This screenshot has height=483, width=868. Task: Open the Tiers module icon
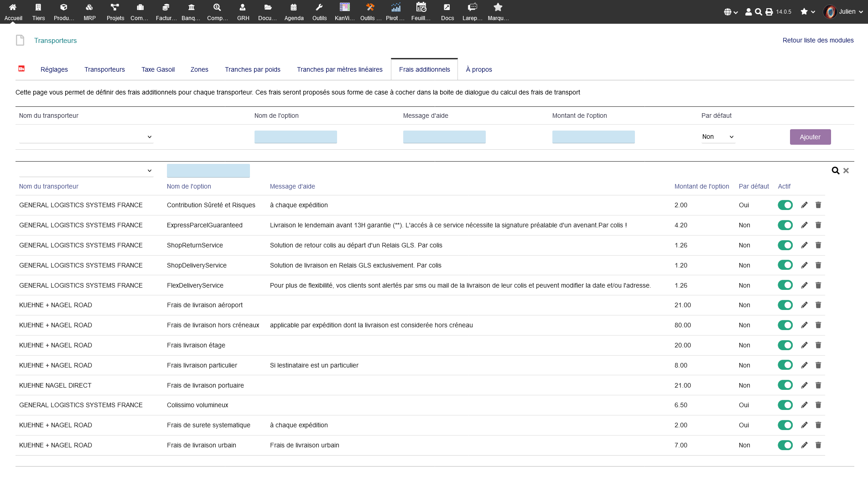click(x=38, y=7)
